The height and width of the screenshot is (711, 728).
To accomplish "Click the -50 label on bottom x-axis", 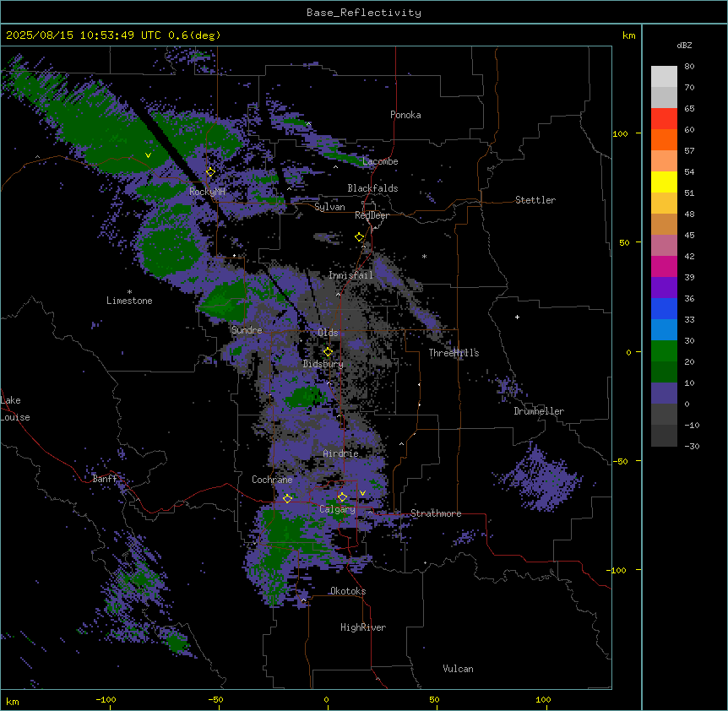I will (x=215, y=699).
